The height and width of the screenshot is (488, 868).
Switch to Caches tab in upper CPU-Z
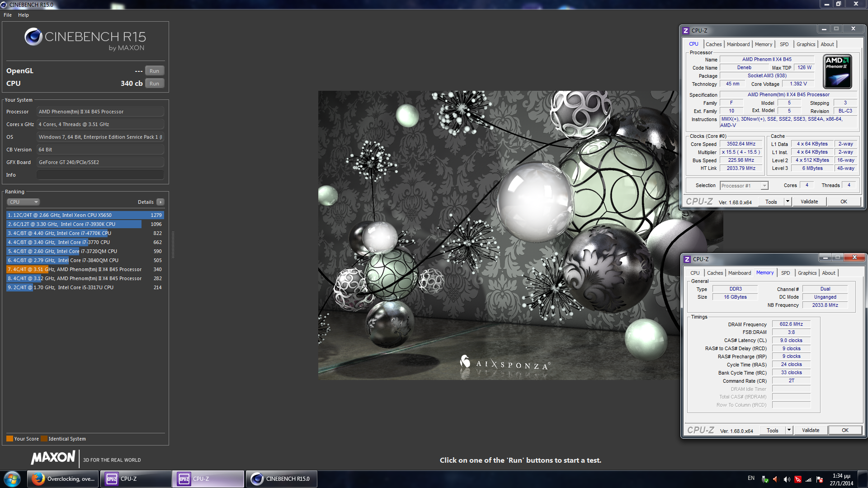click(713, 44)
